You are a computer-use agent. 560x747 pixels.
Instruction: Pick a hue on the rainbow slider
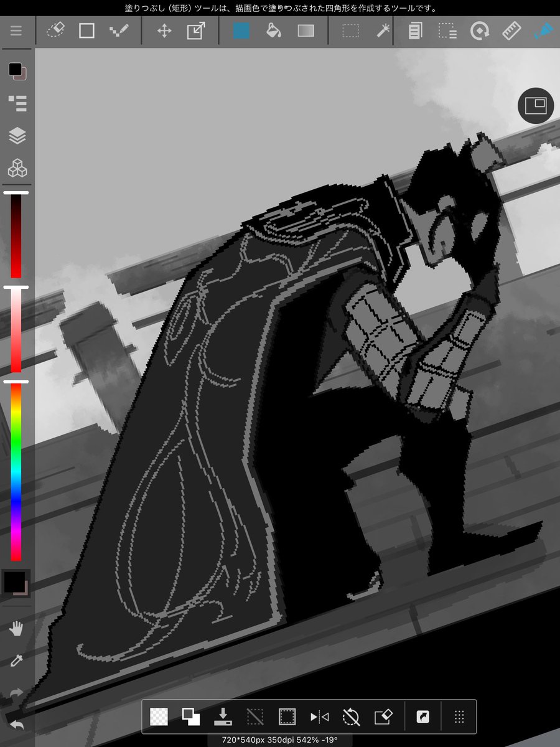[16, 472]
